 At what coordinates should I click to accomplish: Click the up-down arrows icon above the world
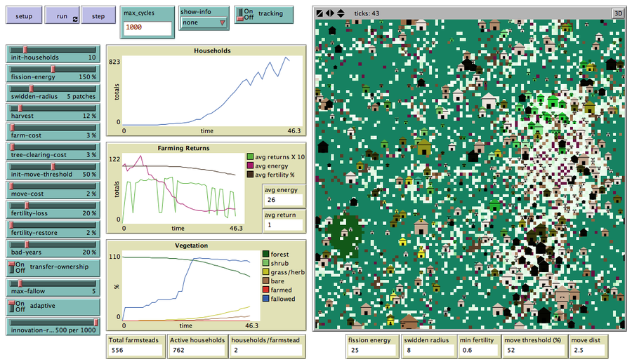coord(341,13)
